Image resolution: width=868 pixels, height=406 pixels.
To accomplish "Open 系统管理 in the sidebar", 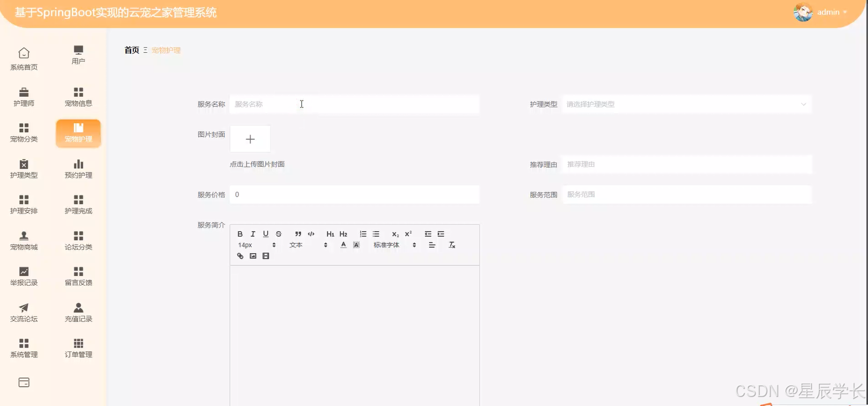I will click(x=24, y=349).
